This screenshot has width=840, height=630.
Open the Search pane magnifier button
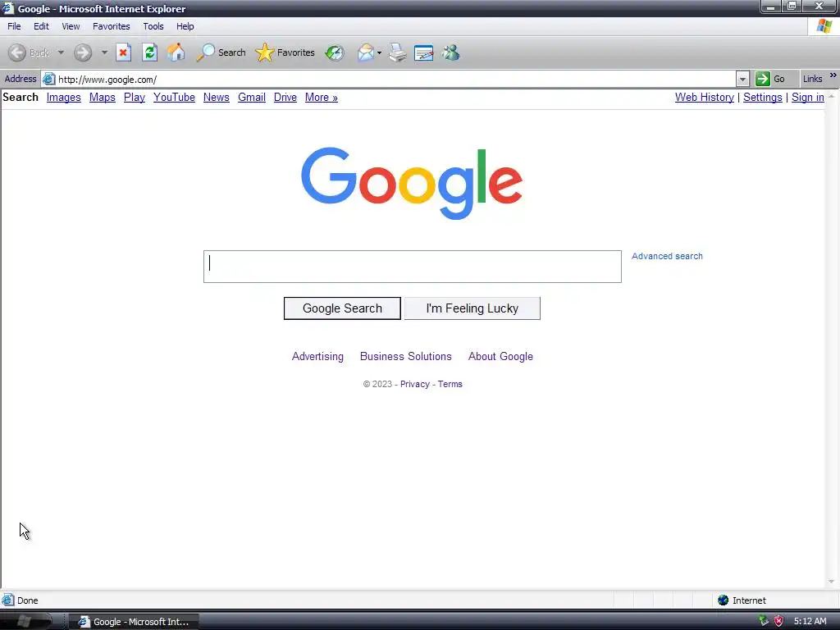click(x=221, y=52)
